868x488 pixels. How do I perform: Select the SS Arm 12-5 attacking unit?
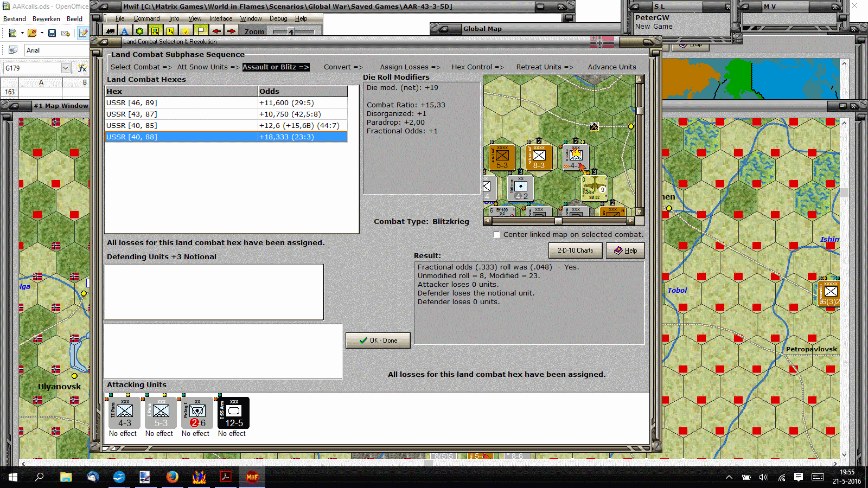click(x=233, y=413)
